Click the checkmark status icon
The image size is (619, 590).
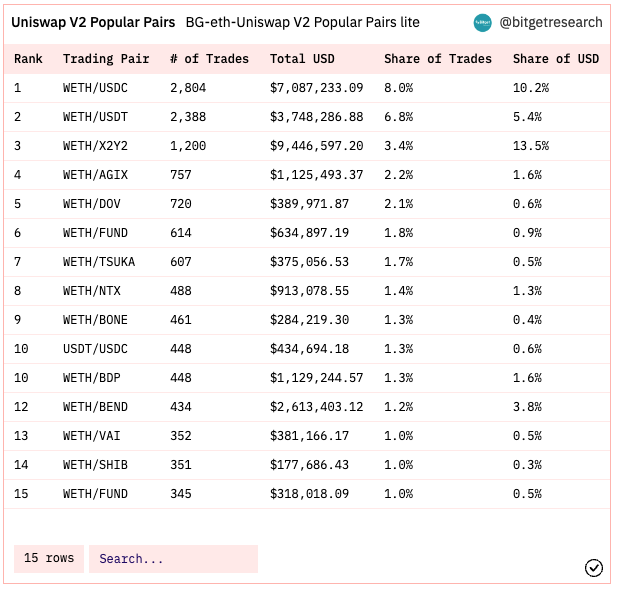point(593,568)
